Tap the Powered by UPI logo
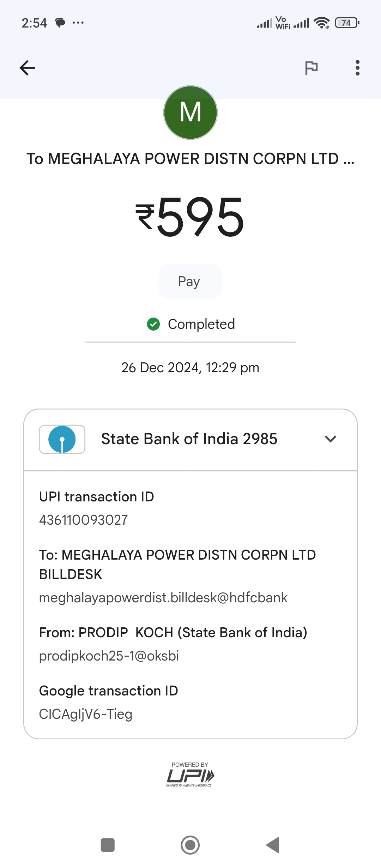The height and width of the screenshot is (868, 381). tap(190, 775)
